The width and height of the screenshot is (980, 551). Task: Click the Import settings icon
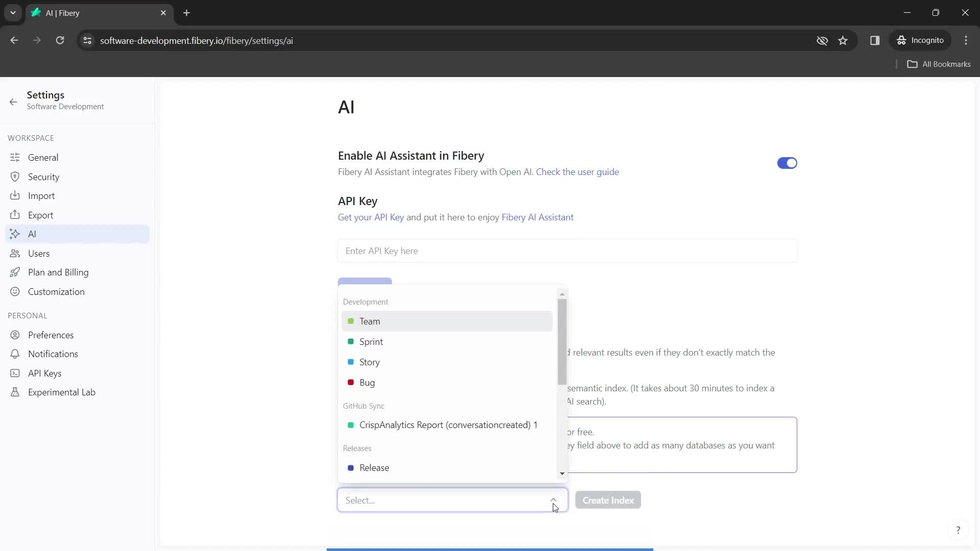(x=15, y=196)
